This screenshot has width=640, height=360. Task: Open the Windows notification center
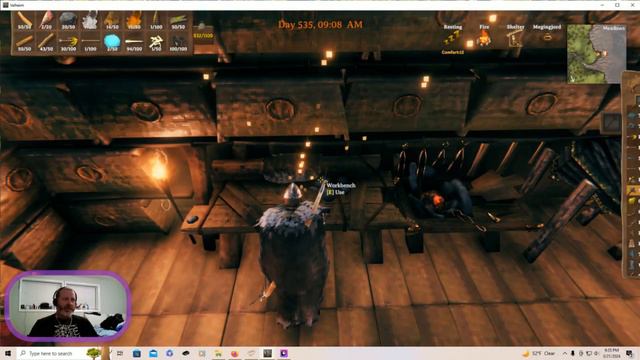pyautogui.click(x=629, y=353)
